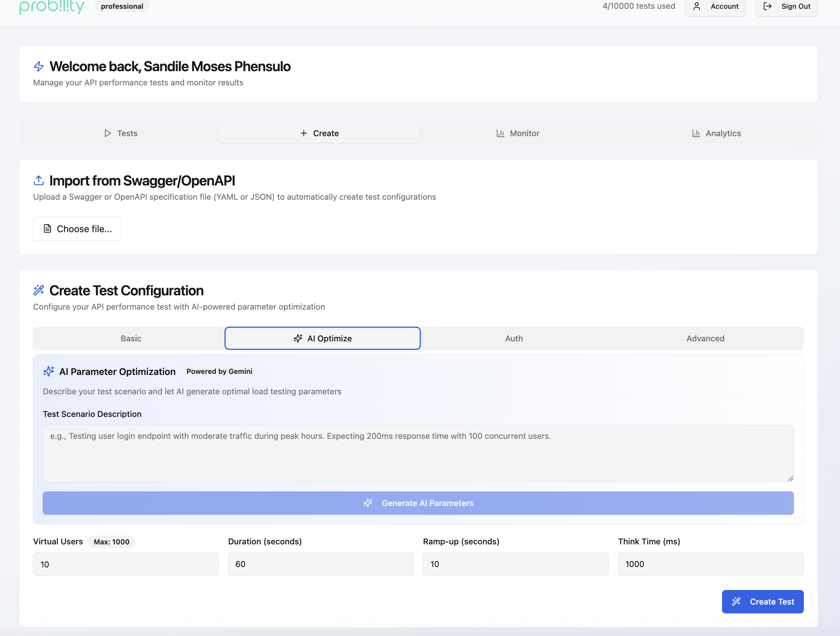Open the Monitor tab
Viewport: 840px width, 636px height.
click(518, 133)
